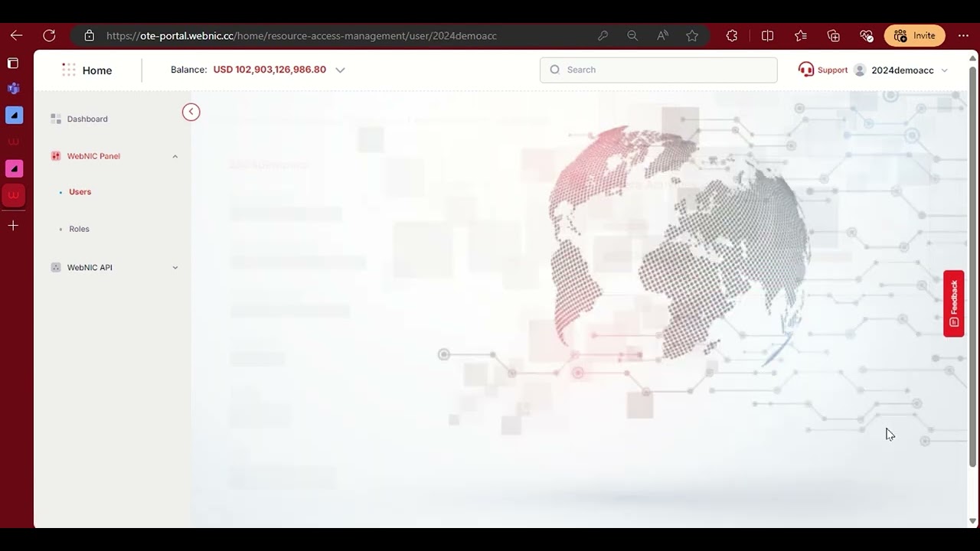This screenshot has height=551, width=980.
Task: Open the Home app grid icon
Action: 69,70
